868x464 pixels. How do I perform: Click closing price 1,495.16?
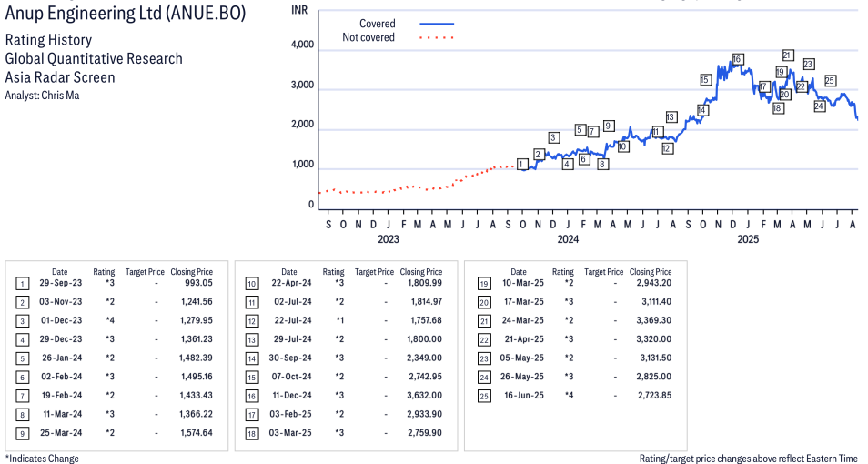click(197, 377)
